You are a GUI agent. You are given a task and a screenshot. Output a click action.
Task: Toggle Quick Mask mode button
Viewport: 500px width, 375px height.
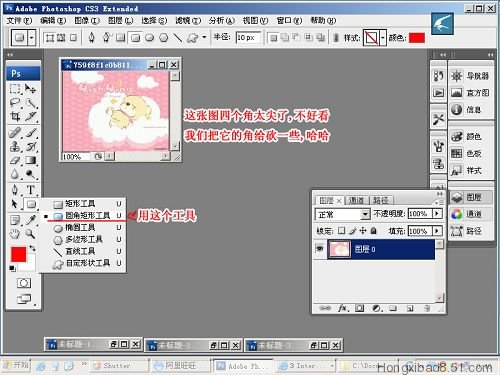(x=24, y=283)
